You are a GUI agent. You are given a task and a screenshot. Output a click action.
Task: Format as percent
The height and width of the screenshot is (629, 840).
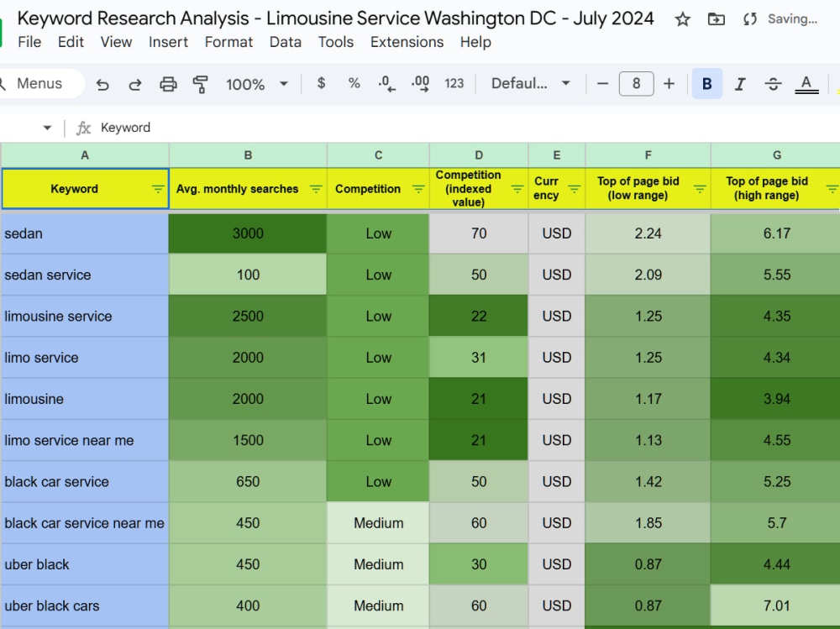click(x=354, y=83)
